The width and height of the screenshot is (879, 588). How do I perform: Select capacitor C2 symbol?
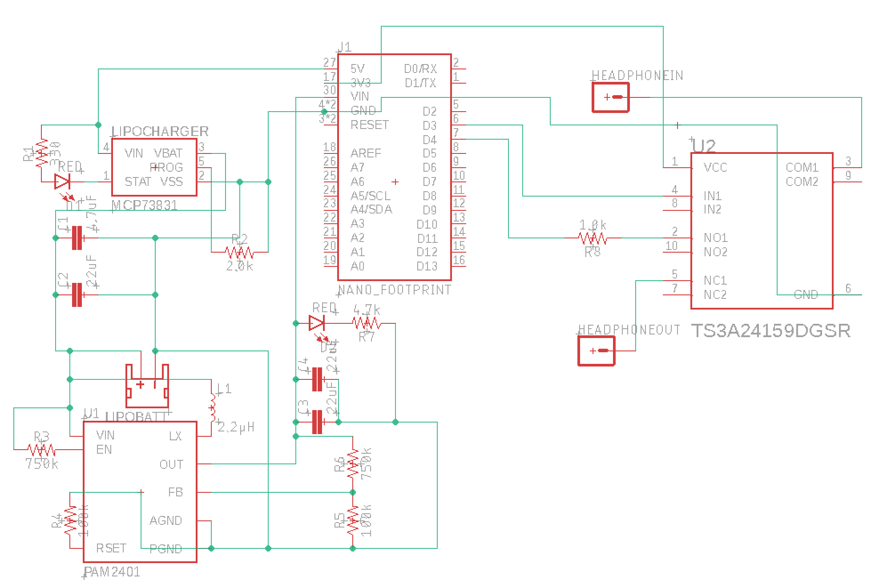[77, 295]
